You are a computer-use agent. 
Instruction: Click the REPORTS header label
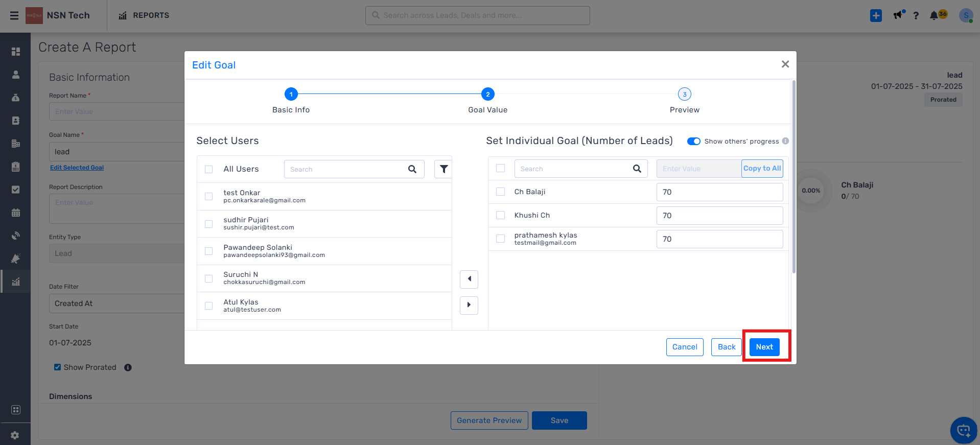pyautogui.click(x=151, y=15)
